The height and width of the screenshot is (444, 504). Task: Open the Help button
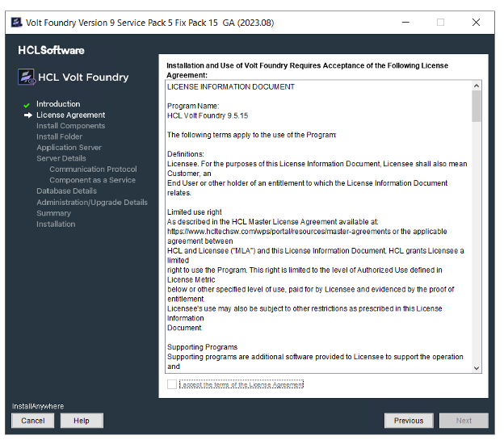pyautogui.click(x=81, y=421)
